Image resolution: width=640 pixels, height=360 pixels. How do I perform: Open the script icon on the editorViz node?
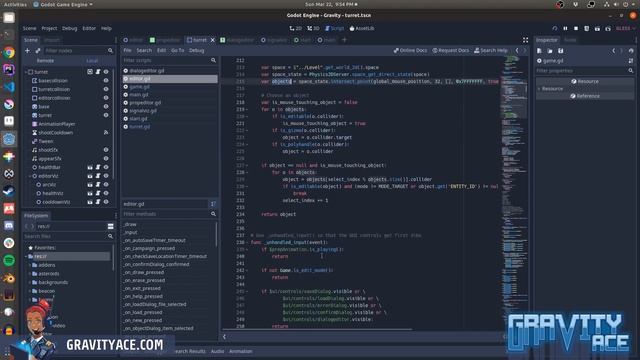pyautogui.click(x=98, y=176)
